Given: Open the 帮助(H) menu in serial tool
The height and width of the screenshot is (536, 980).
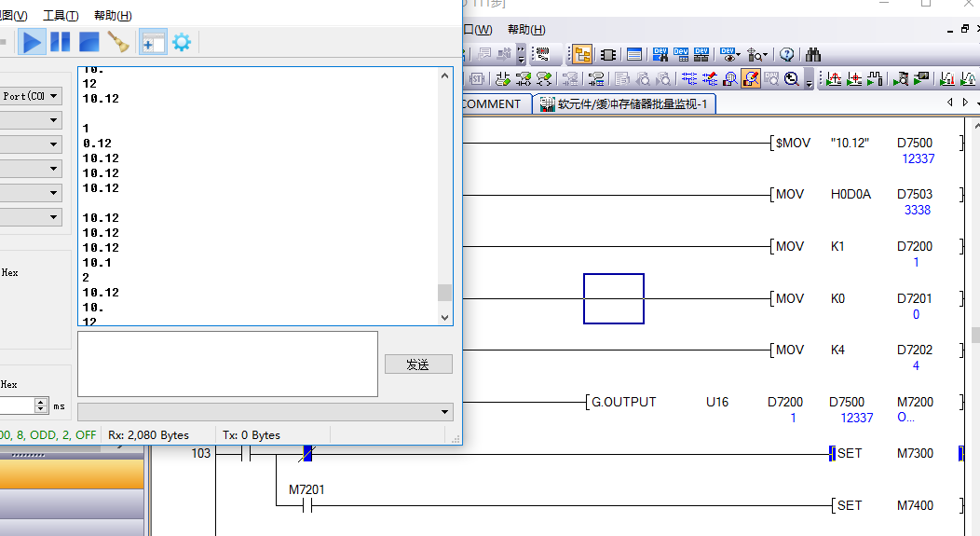Looking at the screenshot, I should (113, 16).
